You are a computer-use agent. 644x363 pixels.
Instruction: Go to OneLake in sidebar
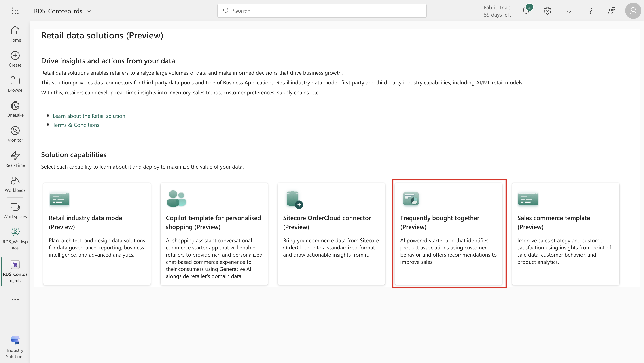point(15,109)
